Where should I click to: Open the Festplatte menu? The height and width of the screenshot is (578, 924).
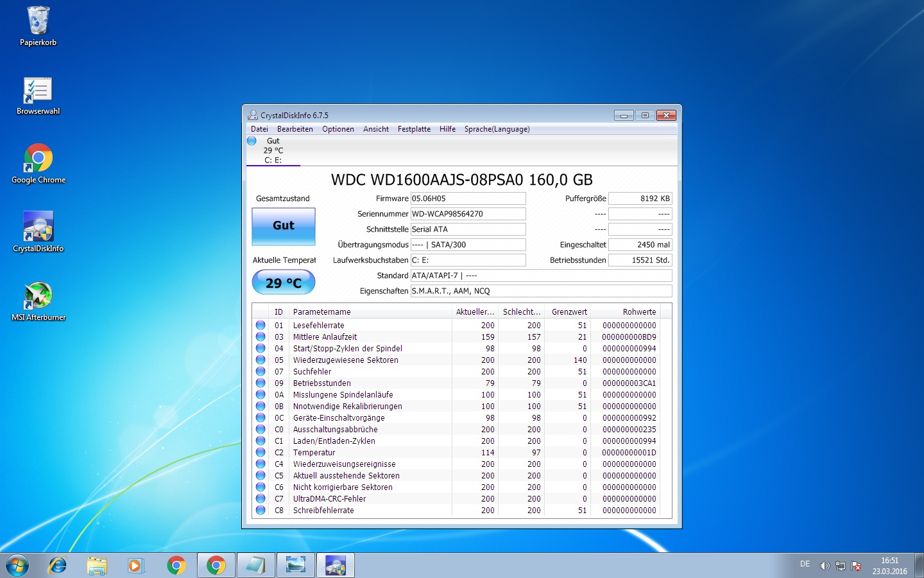[x=414, y=129]
